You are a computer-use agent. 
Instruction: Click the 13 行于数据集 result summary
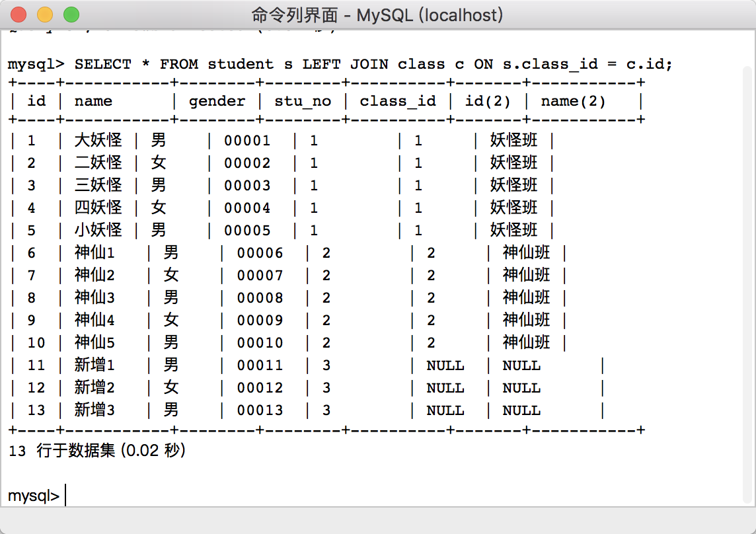coord(97,451)
